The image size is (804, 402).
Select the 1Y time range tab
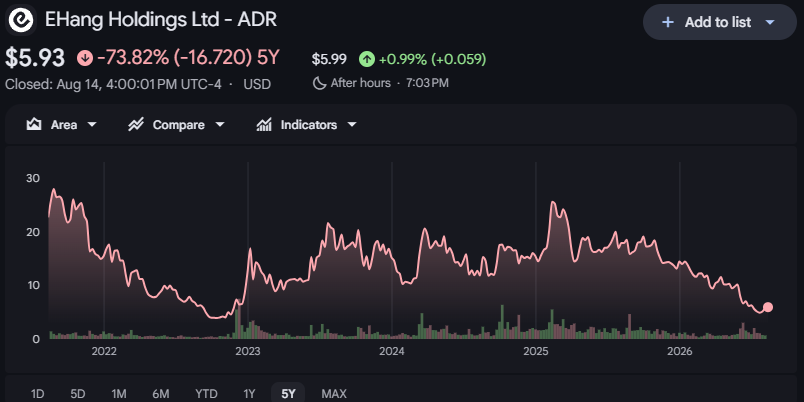pyautogui.click(x=249, y=393)
